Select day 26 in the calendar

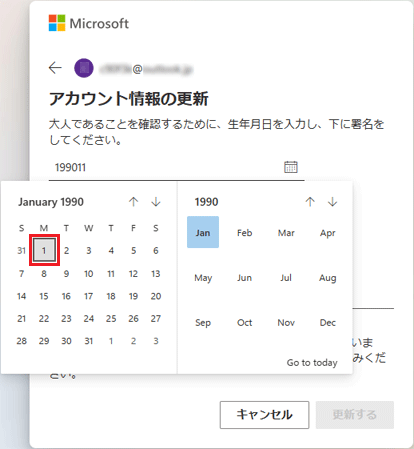pos(133,318)
